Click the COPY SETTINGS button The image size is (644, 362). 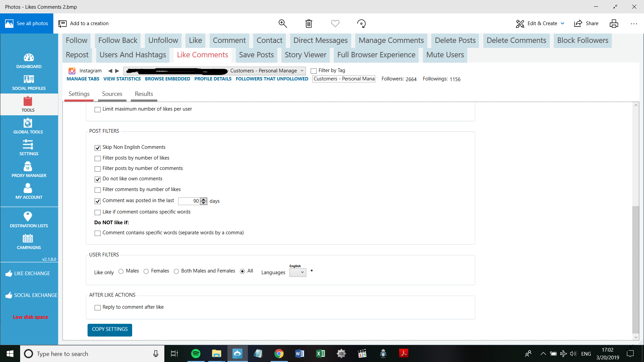point(110,329)
